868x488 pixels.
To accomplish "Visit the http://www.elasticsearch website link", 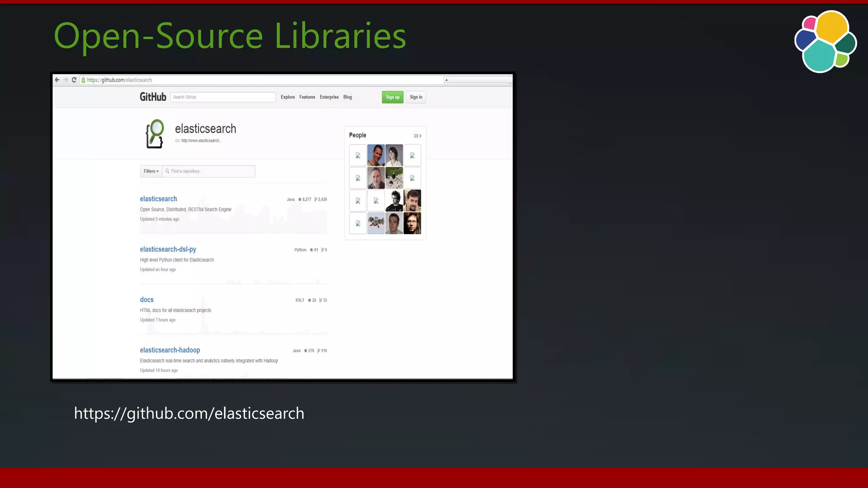I will (x=201, y=141).
